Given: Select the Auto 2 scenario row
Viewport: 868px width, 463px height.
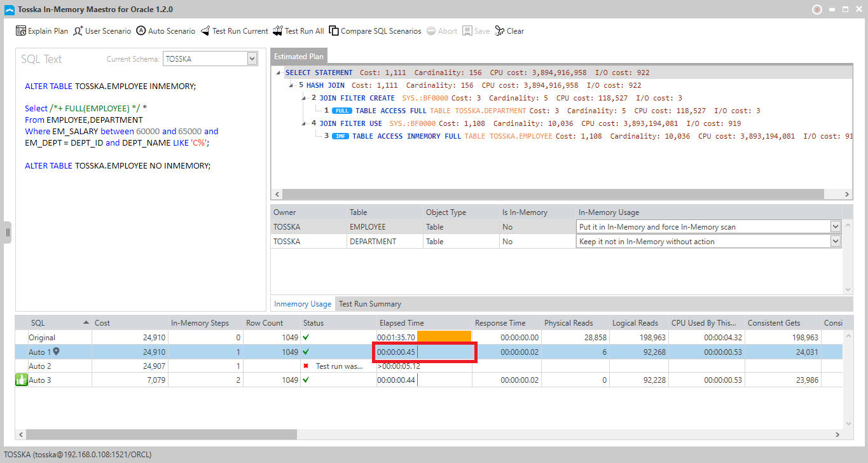Looking at the screenshot, I should pos(429,366).
